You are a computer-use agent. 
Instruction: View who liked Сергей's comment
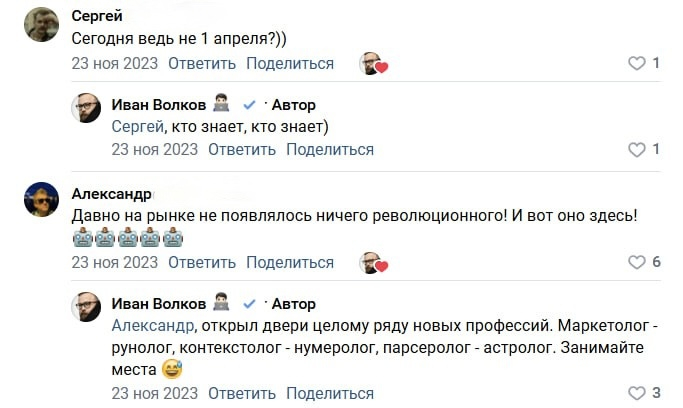(x=374, y=64)
